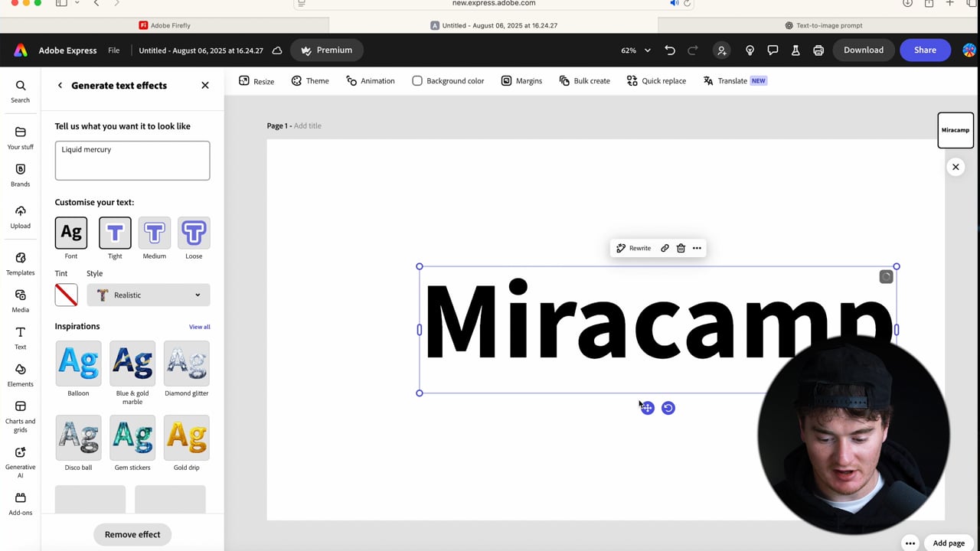Open the Text panel
Screen dimensions: 980x551
click(x=21, y=338)
